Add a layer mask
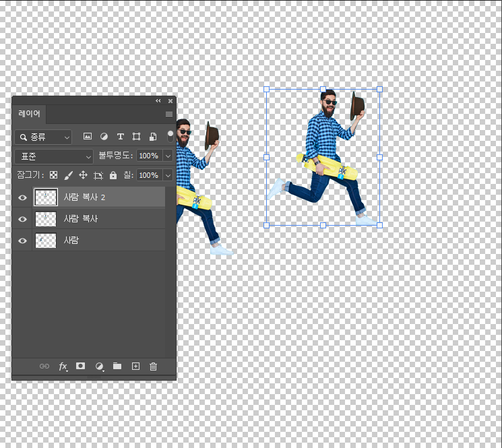This screenshot has height=448, width=502. 80,366
